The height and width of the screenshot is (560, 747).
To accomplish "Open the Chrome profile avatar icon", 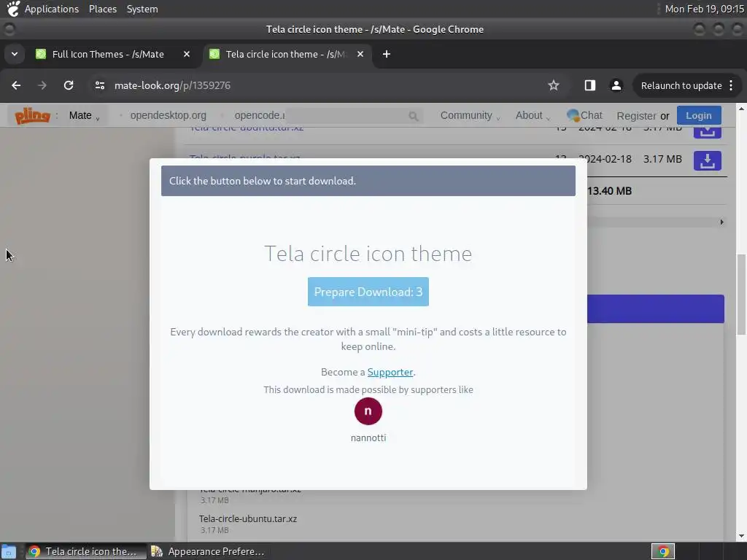I will (x=616, y=85).
